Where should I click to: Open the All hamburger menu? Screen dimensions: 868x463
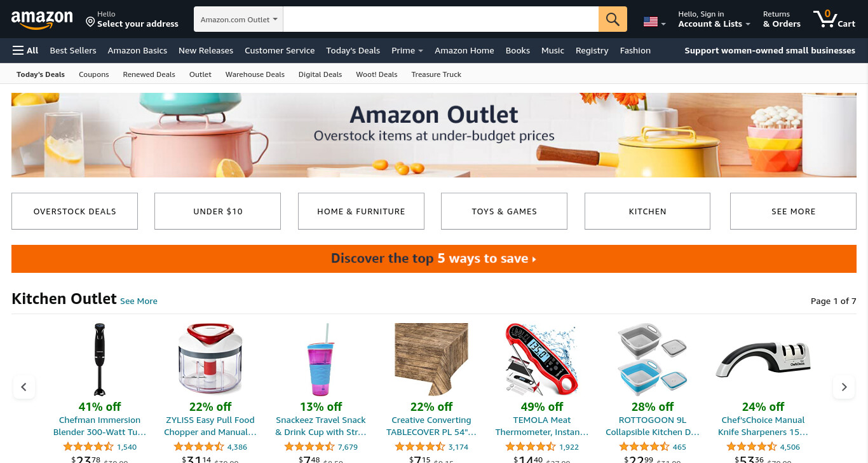tap(25, 50)
